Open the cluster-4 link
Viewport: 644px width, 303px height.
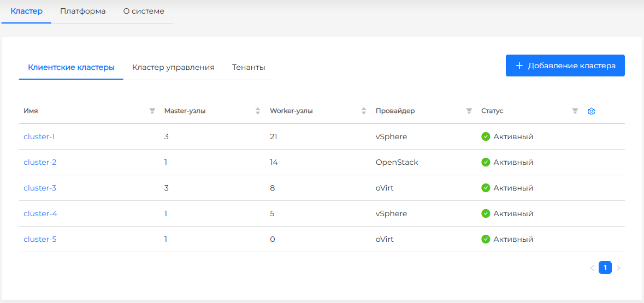click(40, 213)
